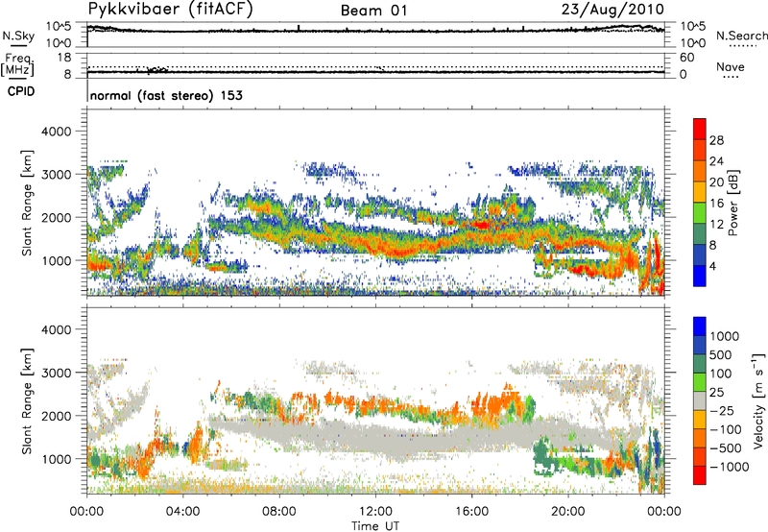Image resolution: width=768 pixels, height=532 pixels.
Task: Click the 4000 km tick in the velocity panel
Action: pos(56,329)
